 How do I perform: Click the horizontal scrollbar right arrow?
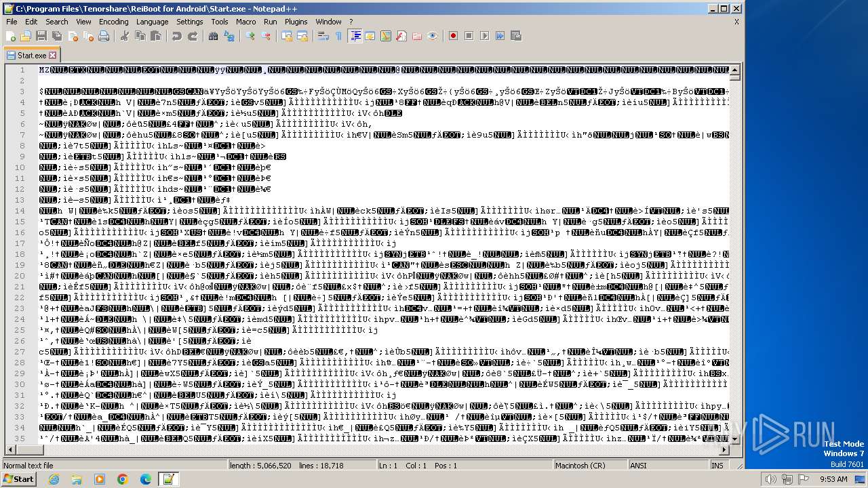click(x=725, y=449)
